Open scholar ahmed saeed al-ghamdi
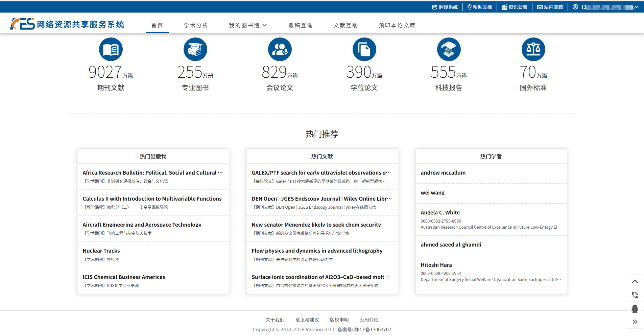Viewport: 644px width, 335px height. click(451, 244)
